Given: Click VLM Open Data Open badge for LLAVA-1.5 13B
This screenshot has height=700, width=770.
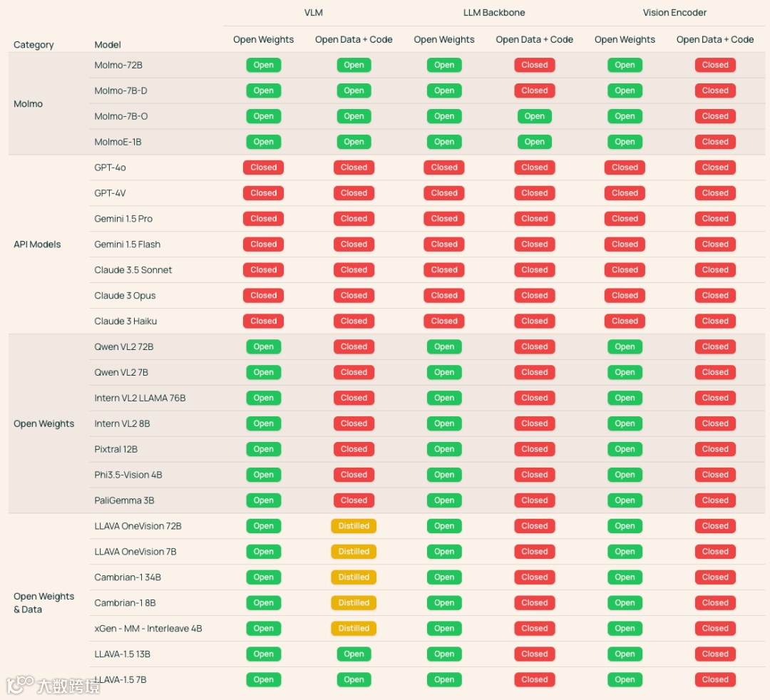Looking at the screenshot, I should click(x=354, y=654).
